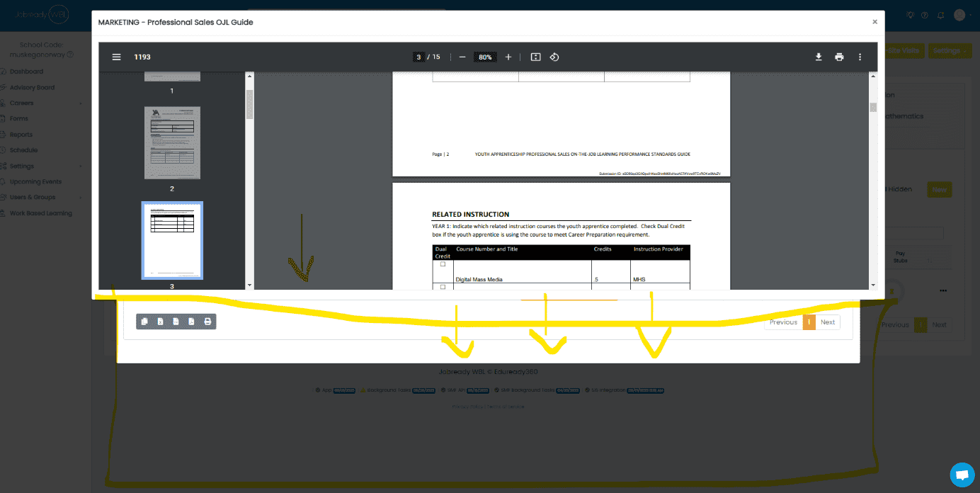Open the three-dots menu in background page
Image resolution: width=980 pixels, height=493 pixels.
coord(942,291)
